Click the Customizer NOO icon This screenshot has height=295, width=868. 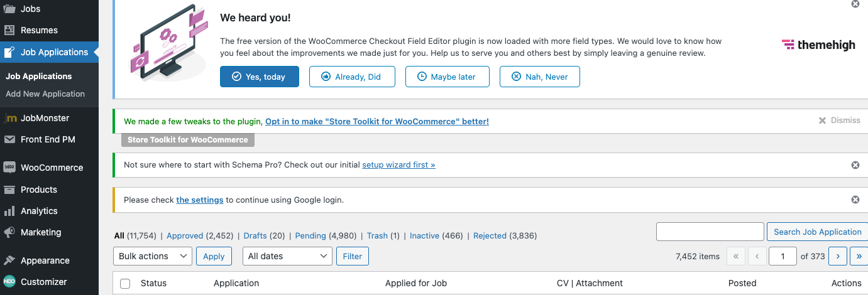tap(9, 282)
